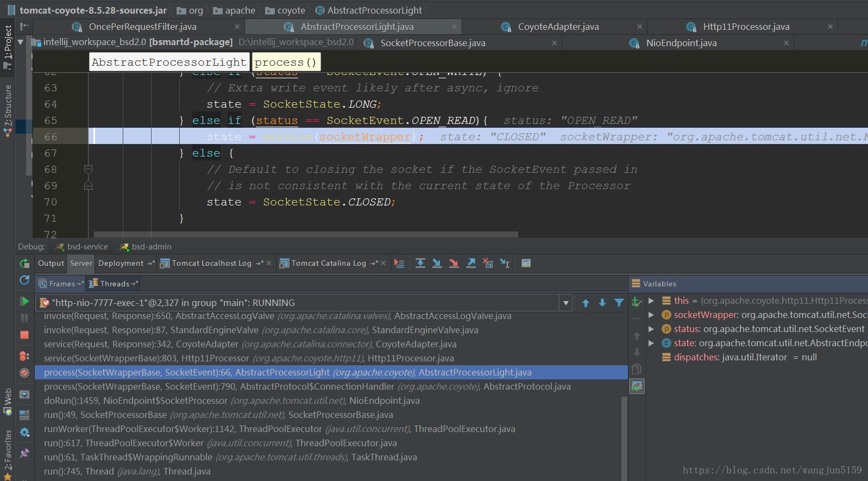Open the Web tool window sidebar button
Viewport: 868px width, 481px height.
[8, 402]
